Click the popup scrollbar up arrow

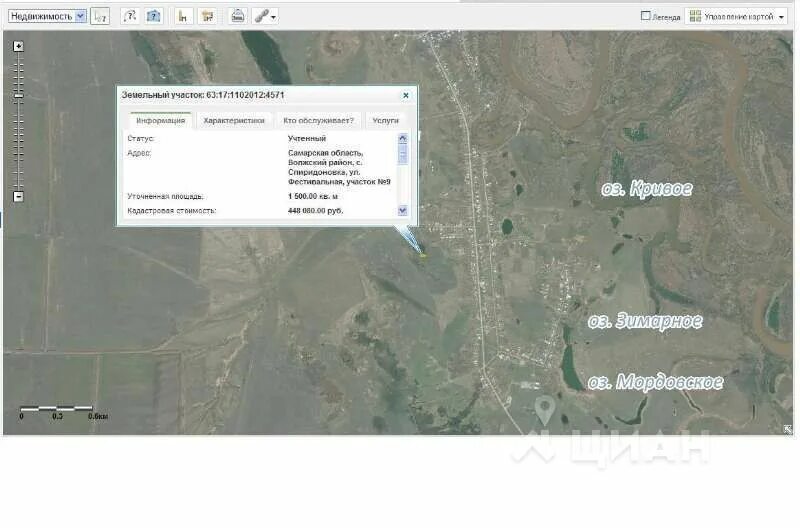tap(403, 138)
